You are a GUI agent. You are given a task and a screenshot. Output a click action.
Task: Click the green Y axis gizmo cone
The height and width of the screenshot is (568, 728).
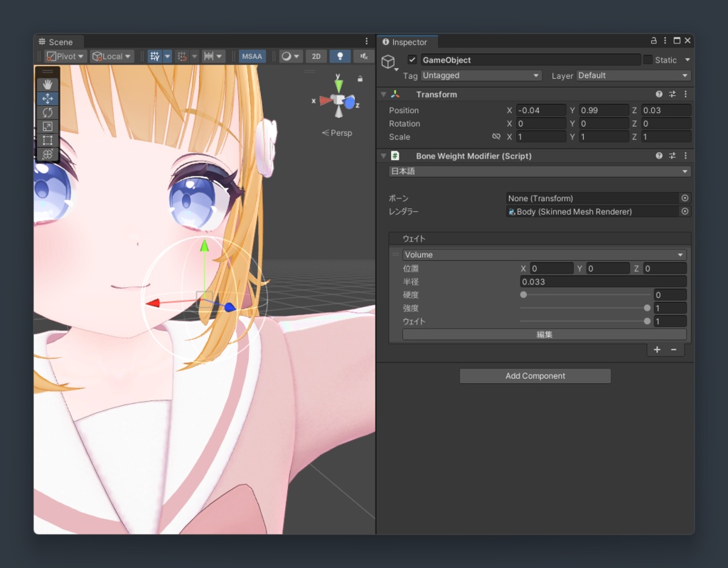(x=338, y=85)
